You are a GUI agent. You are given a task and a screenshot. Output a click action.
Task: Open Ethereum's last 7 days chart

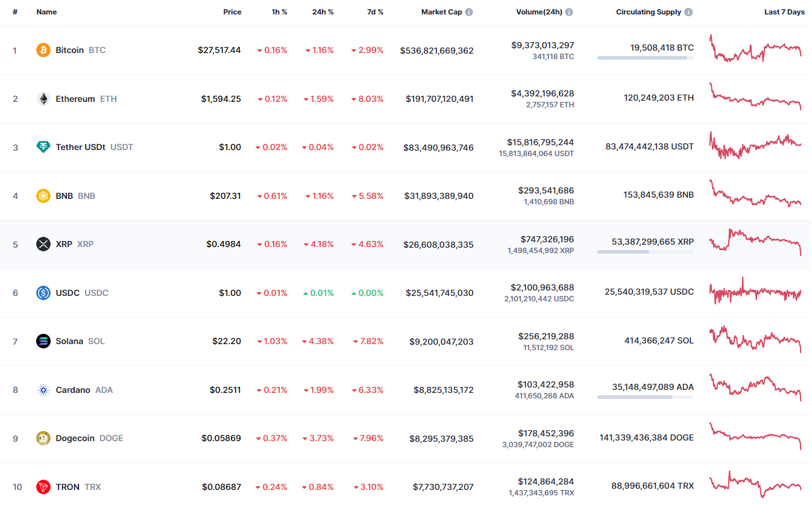756,97
